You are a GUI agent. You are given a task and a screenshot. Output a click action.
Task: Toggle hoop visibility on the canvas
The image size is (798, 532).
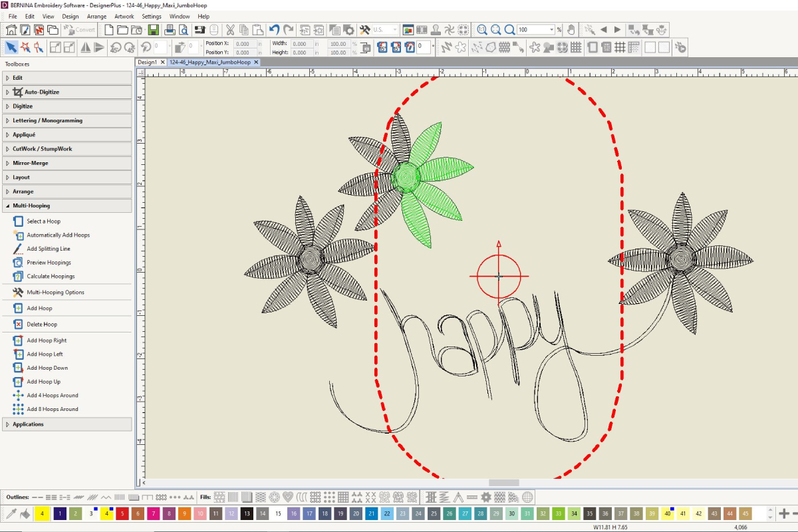click(593, 47)
